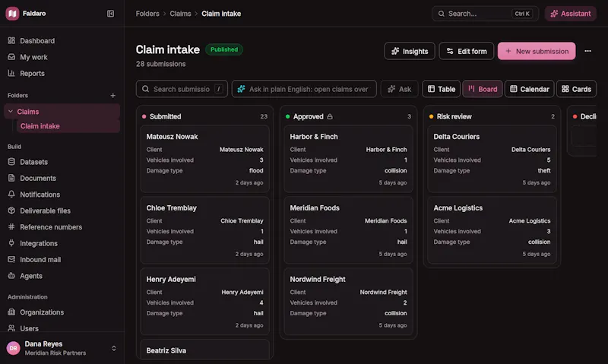Click the global Search field
The height and width of the screenshot is (364, 608).
tap(485, 14)
